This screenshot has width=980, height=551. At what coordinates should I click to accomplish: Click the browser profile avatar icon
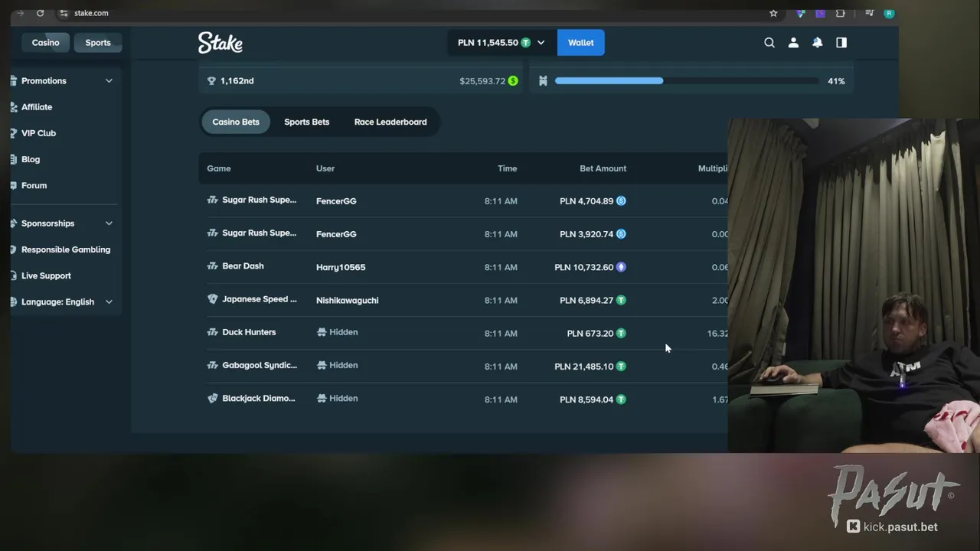pos(889,13)
